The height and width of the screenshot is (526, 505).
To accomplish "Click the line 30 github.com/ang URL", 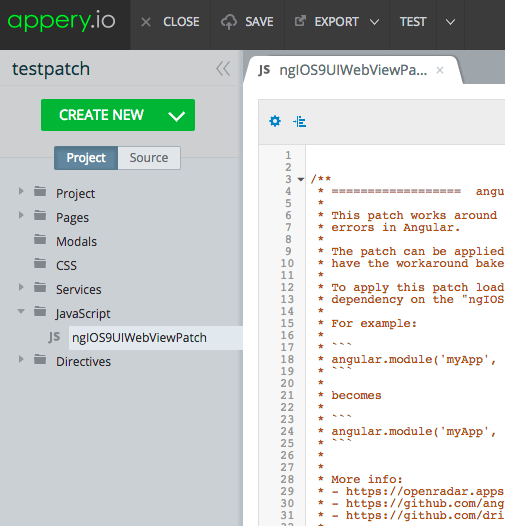I will (425, 504).
